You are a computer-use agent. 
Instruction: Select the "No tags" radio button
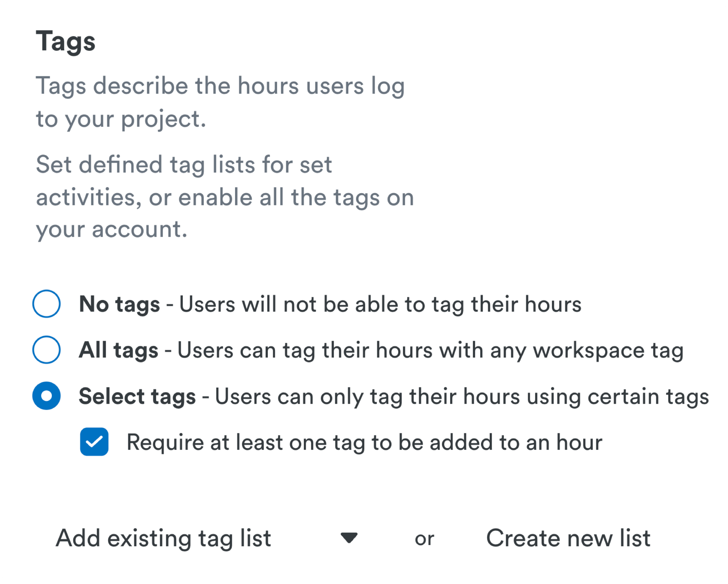[x=46, y=304]
